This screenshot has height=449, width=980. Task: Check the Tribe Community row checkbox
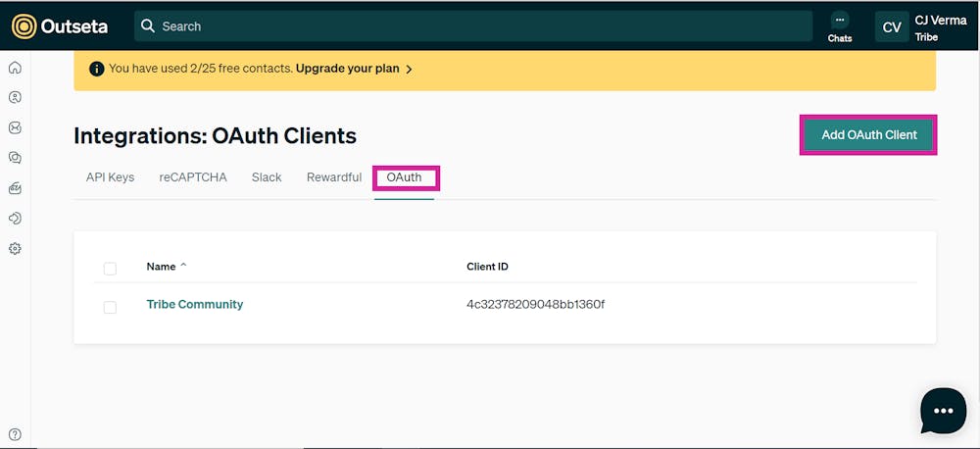click(110, 307)
